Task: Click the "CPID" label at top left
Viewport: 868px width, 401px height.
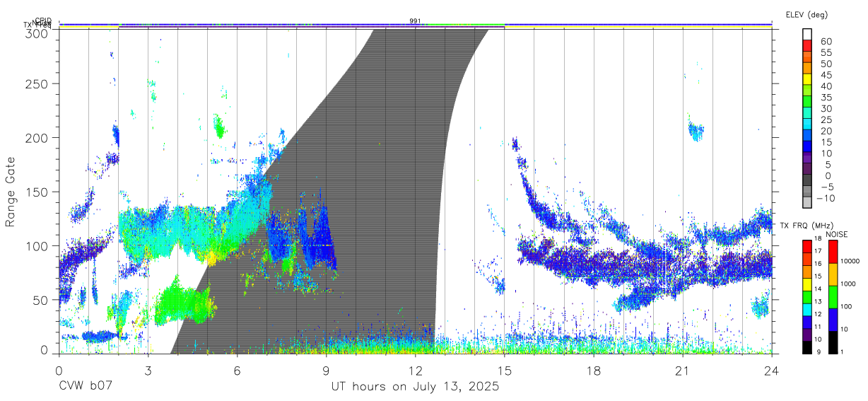Action: (43, 21)
